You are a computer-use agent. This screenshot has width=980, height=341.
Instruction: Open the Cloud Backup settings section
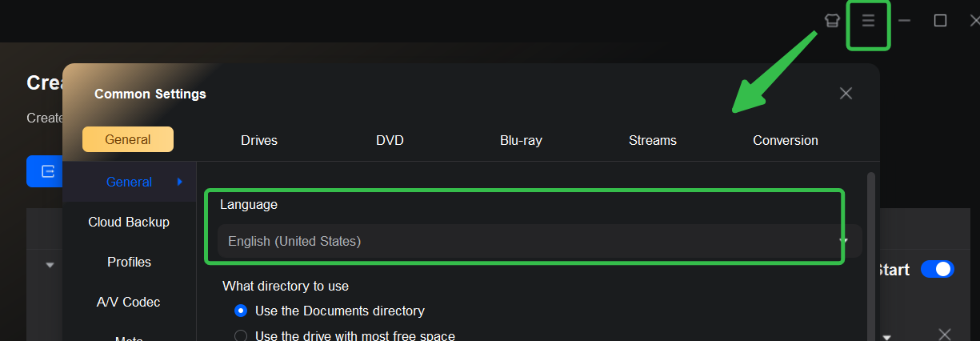point(129,222)
